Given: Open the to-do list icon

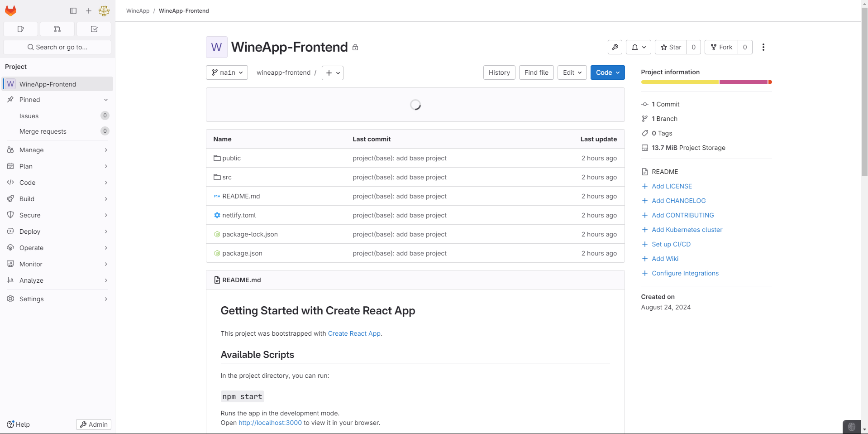Looking at the screenshot, I should (x=94, y=29).
